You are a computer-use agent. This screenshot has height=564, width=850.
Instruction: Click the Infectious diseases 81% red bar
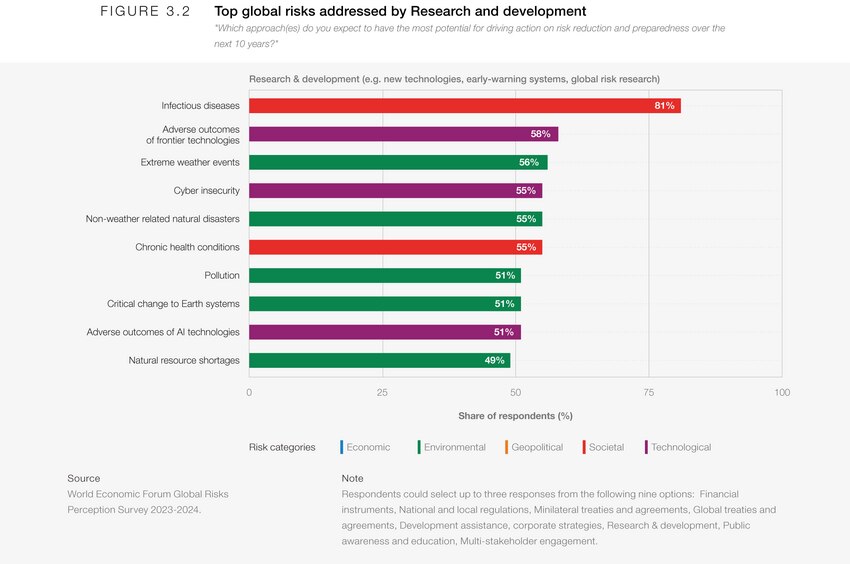(x=465, y=106)
